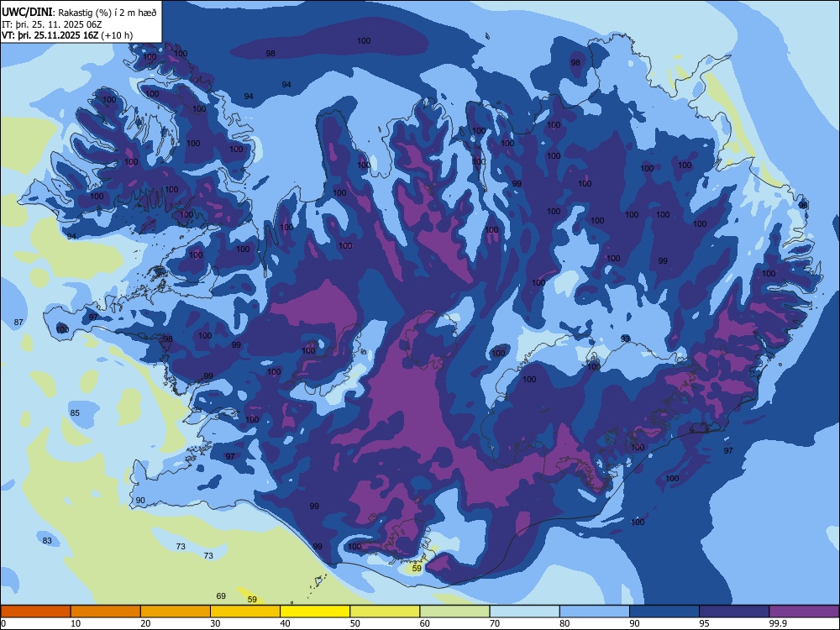Pick the pale yellow 50–60 legend swatch

pos(386,612)
